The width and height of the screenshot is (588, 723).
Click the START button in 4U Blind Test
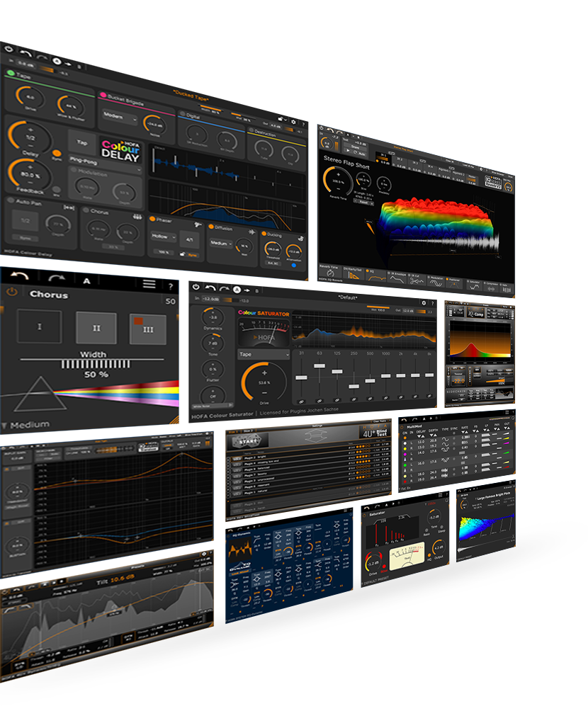tap(242, 441)
